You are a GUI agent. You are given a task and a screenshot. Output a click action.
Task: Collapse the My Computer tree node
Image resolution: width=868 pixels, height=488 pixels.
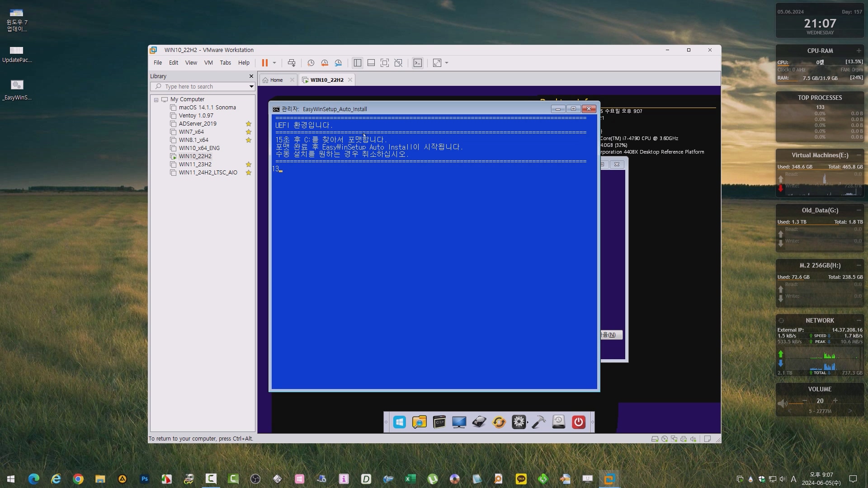pos(156,99)
